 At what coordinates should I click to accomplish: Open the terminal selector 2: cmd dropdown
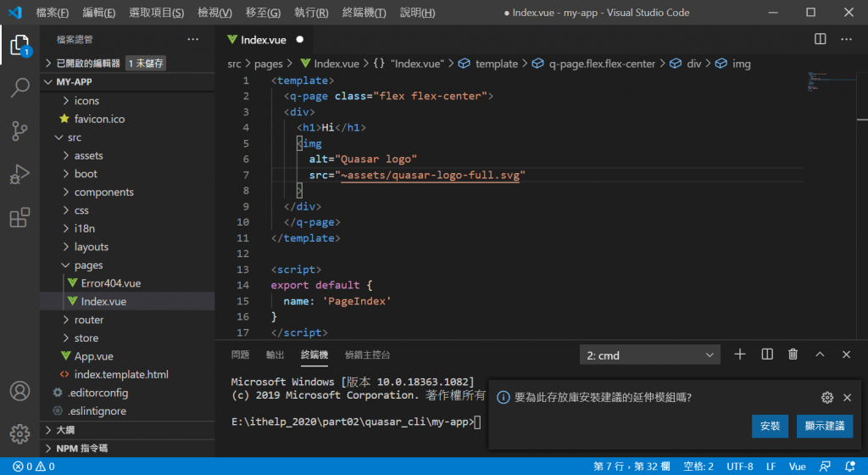tap(650, 355)
